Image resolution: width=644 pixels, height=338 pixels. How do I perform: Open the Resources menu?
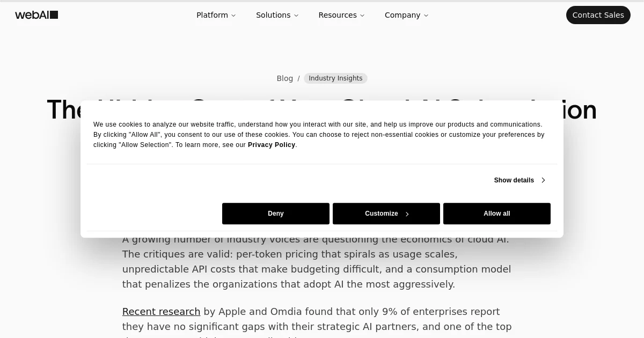tap(341, 15)
